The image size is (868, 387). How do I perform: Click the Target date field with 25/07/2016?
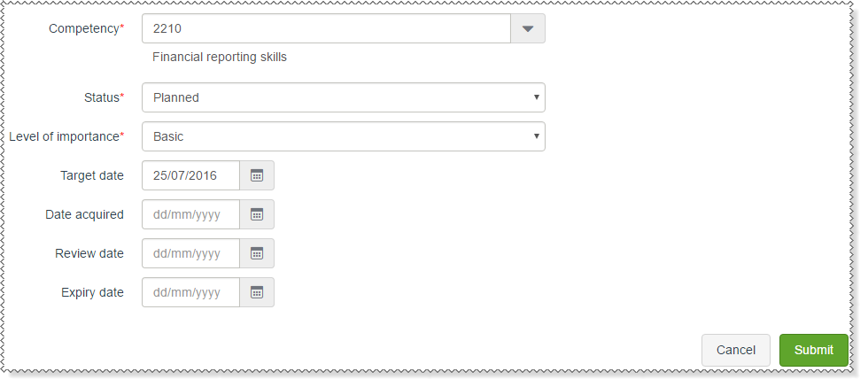190,175
